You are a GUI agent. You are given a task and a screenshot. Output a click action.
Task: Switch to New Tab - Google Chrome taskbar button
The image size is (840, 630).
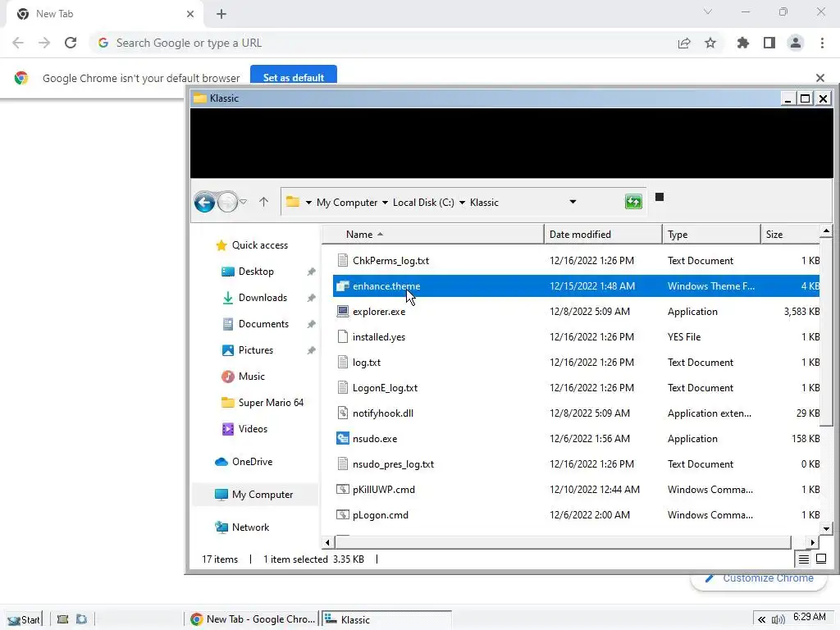(253, 619)
